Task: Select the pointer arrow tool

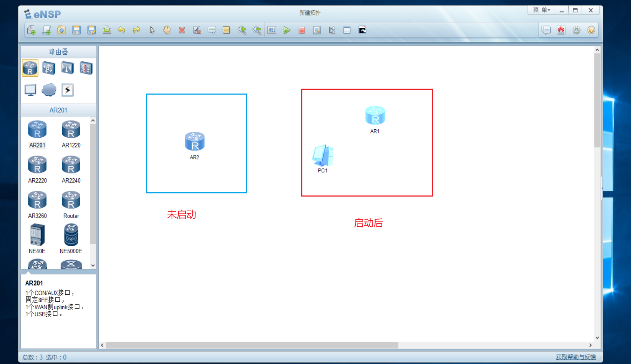Action: pyautogui.click(x=152, y=30)
